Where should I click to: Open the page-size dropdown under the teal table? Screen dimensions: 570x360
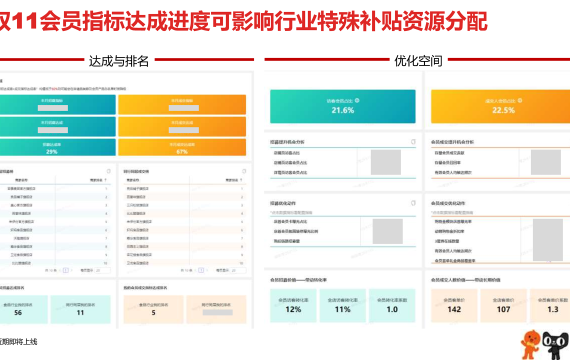click(x=103, y=270)
